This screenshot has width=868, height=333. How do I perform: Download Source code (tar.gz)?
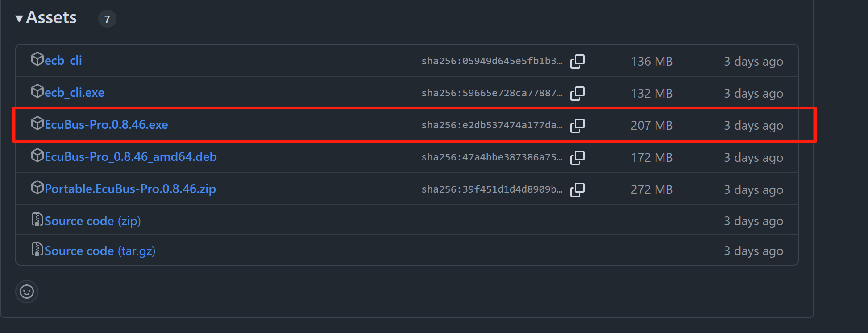(x=100, y=251)
